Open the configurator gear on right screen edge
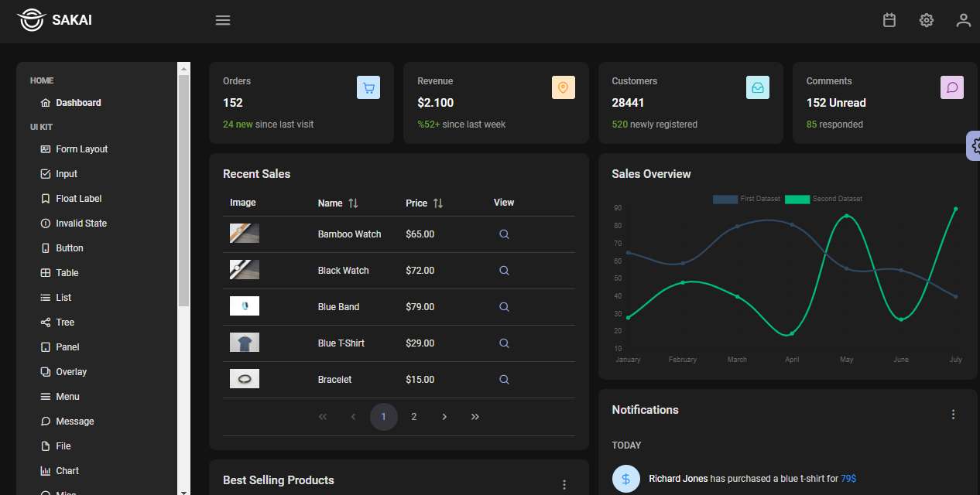The width and height of the screenshot is (980, 495). pos(975,145)
